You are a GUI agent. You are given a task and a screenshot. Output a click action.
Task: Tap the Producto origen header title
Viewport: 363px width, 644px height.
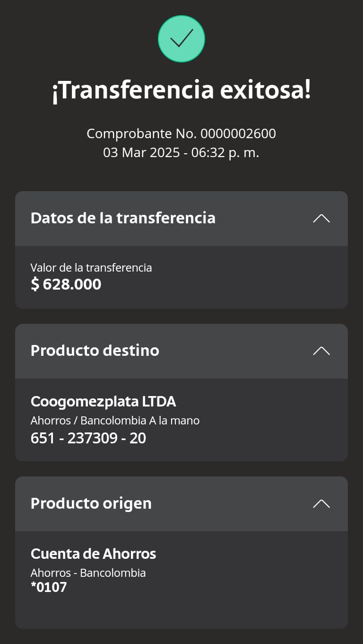point(91,503)
